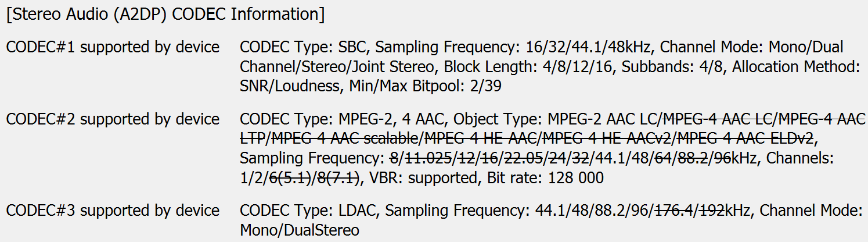Click the Mono/DualStereo channel mode value

300,230
